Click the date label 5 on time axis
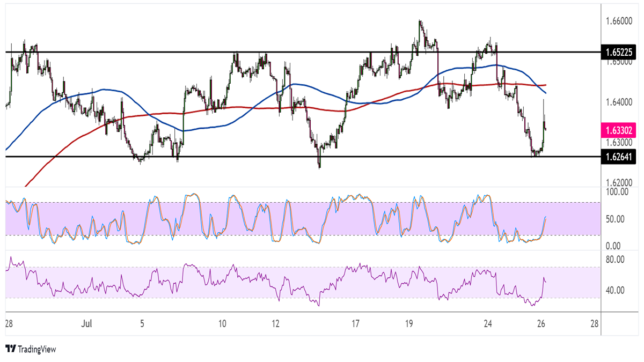This screenshot has width=644, height=362. (142, 324)
